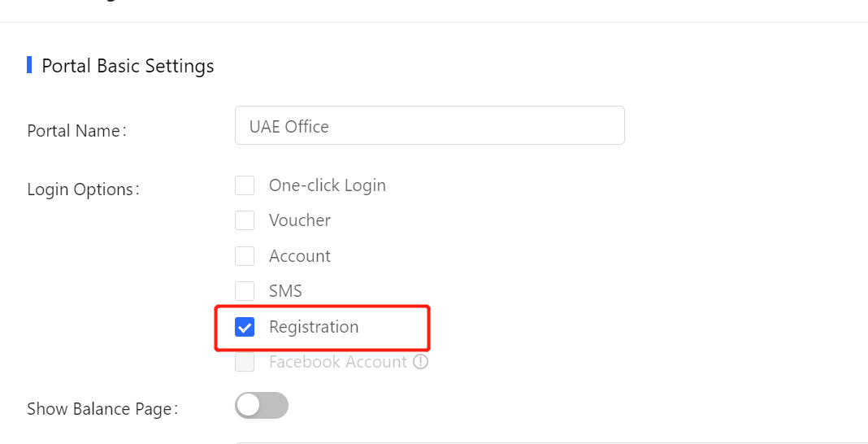Screen dimensions: 868x444
Task: Enable the One-click Login checkbox
Action: pos(245,185)
